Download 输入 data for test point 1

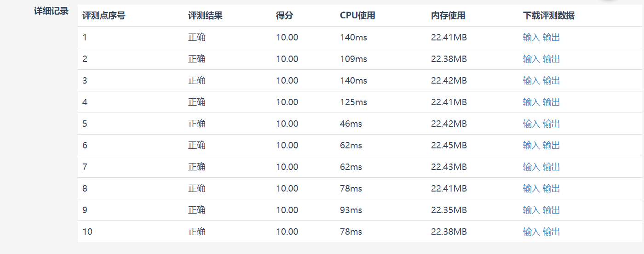[x=531, y=38]
